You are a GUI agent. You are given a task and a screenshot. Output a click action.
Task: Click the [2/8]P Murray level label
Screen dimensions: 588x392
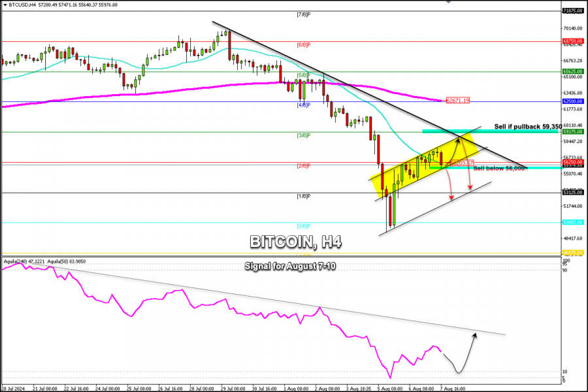pyautogui.click(x=303, y=165)
